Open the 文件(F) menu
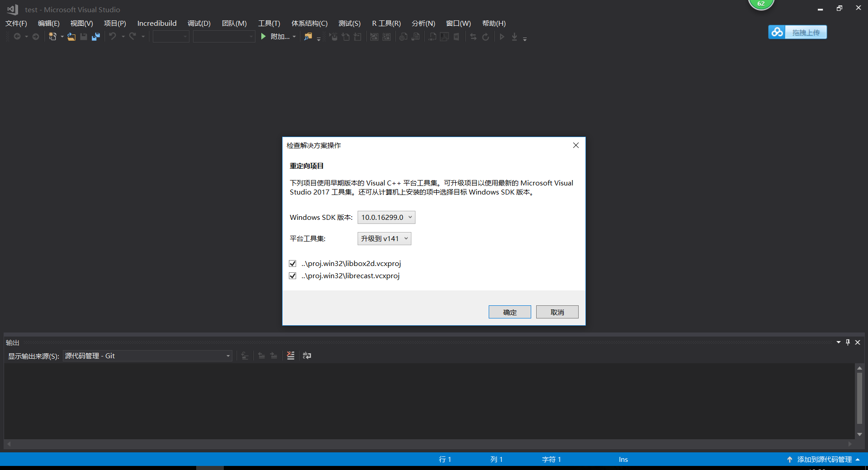This screenshot has height=470, width=868. pyautogui.click(x=16, y=23)
